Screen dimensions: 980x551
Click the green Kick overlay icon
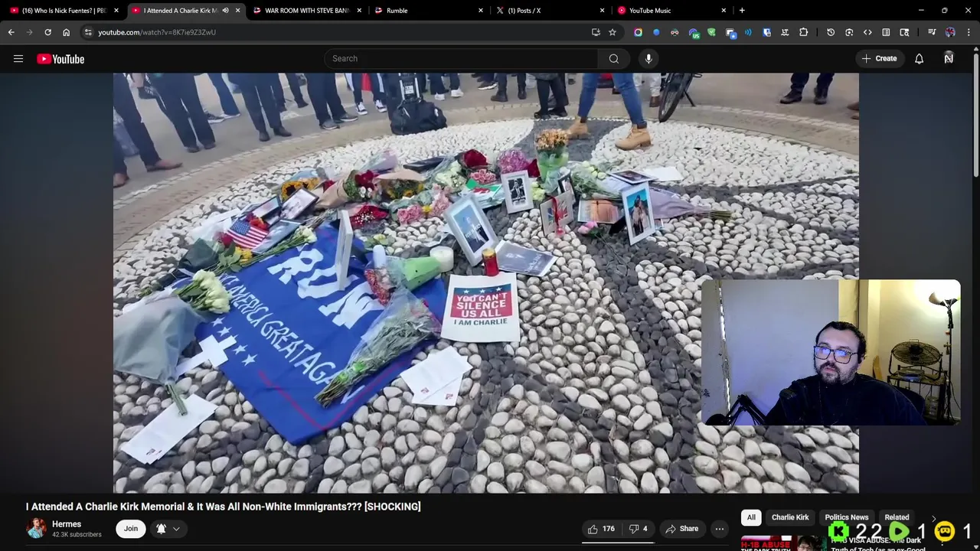pyautogui.click(x=838, y=531)
